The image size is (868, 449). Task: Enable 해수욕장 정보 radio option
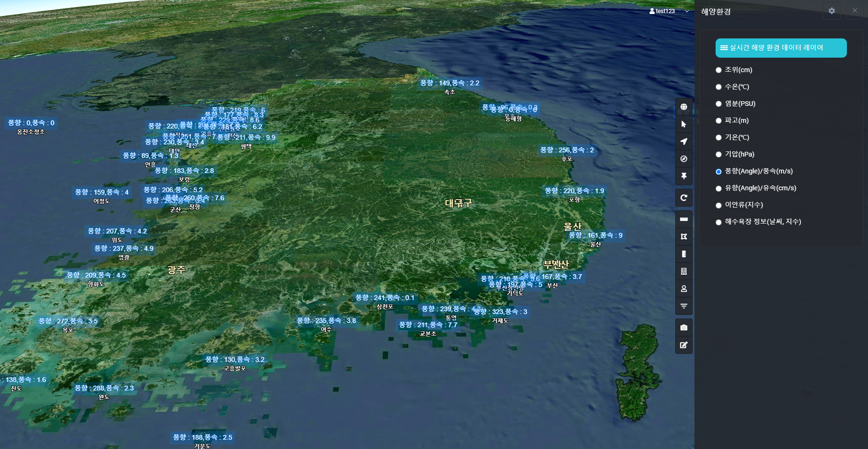(x=718, y=222)
